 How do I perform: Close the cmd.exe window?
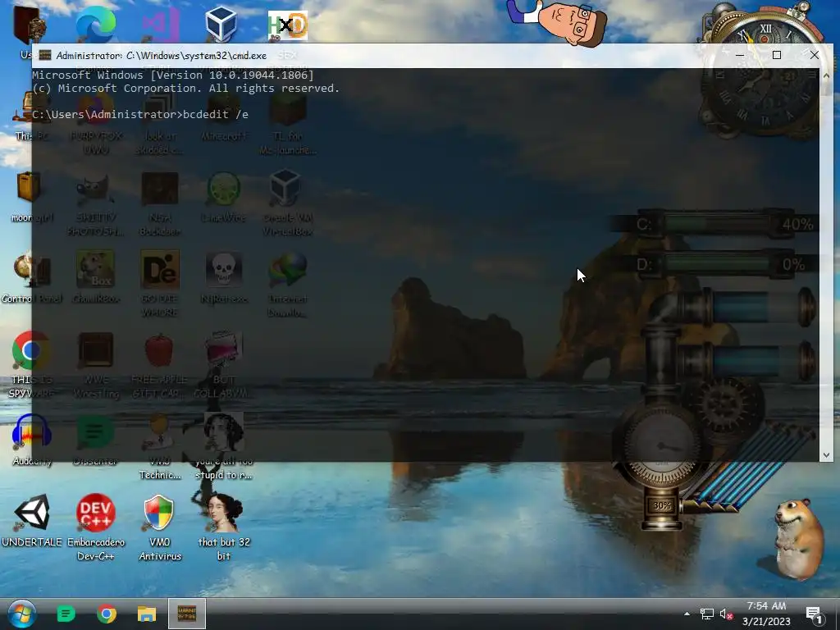[815, 55]
